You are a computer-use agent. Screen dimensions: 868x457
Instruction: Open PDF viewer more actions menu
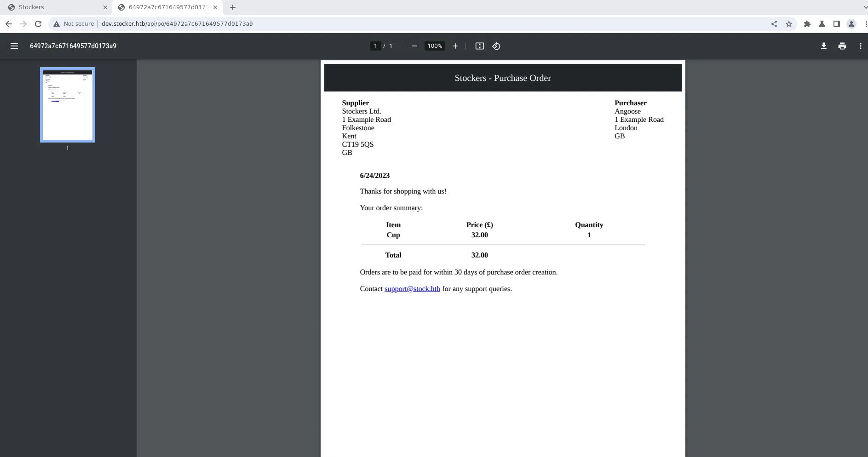coord(861,46)
